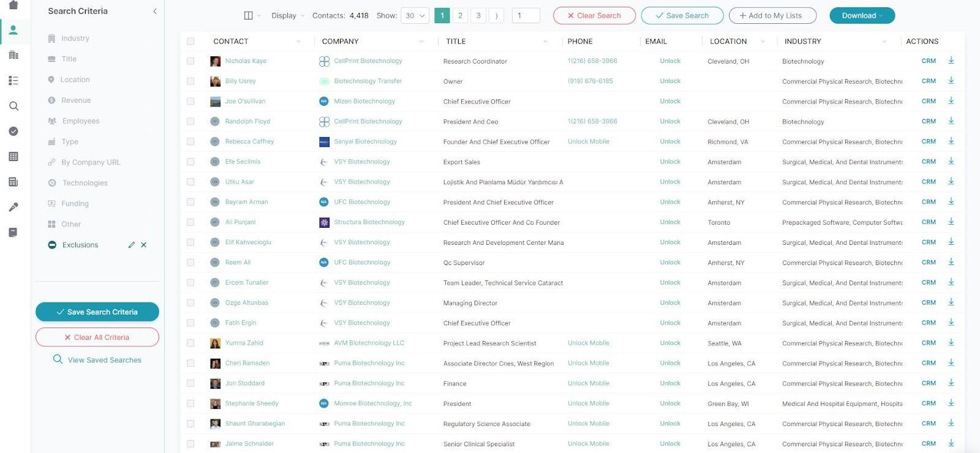Click Mizen Biotechnology company logo icon
Screen dimensions: 980x453
point(324,101)
